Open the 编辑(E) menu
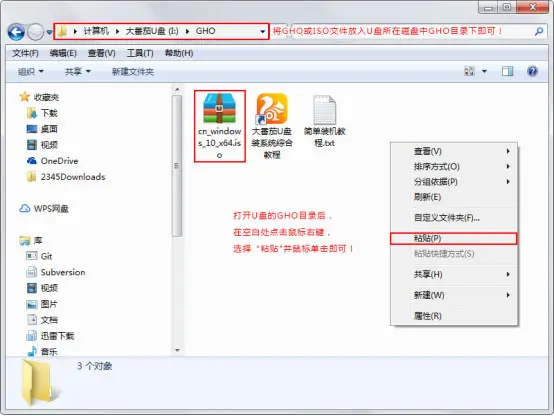554x416 pixels. [63, 53]
